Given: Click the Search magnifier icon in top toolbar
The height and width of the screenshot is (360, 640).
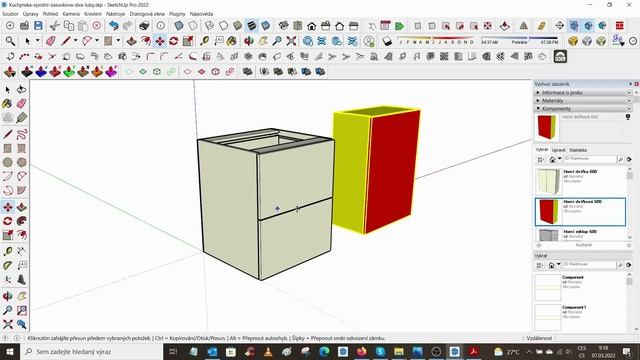Looking at the screenshot, I should click(10, 41).
